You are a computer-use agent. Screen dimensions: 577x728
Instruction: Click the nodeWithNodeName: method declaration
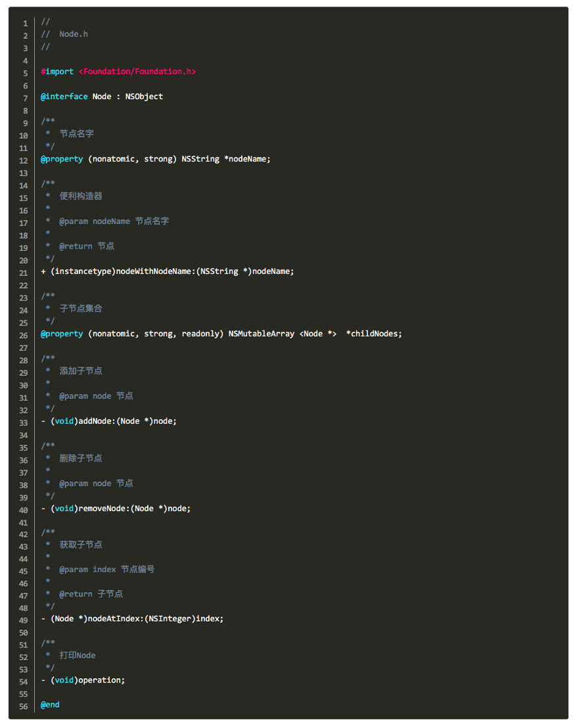pos(156,271)
